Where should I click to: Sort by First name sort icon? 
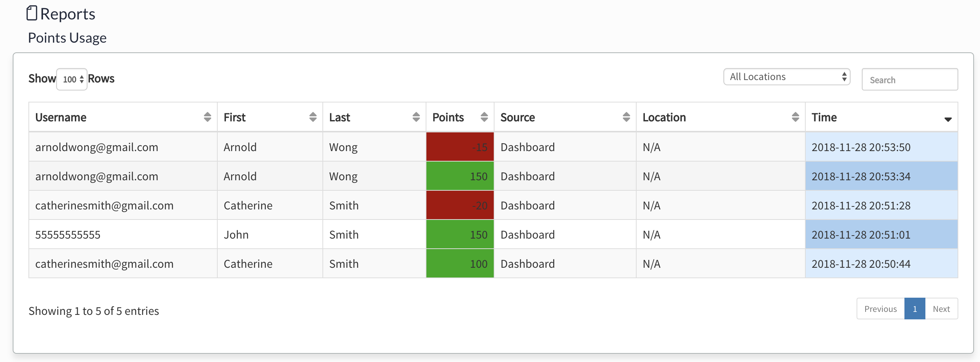tap(313, 117)
